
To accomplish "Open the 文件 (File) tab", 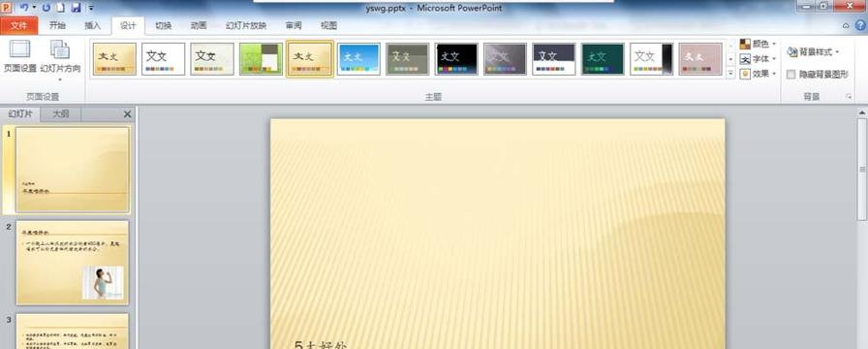I will 18,25.
